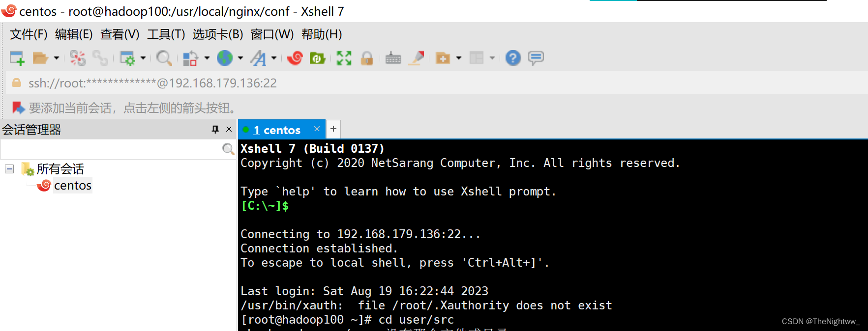Screen dimensions: 868x331
Task: Expand the Open session dropdown arrow
Action: point(57,58)
